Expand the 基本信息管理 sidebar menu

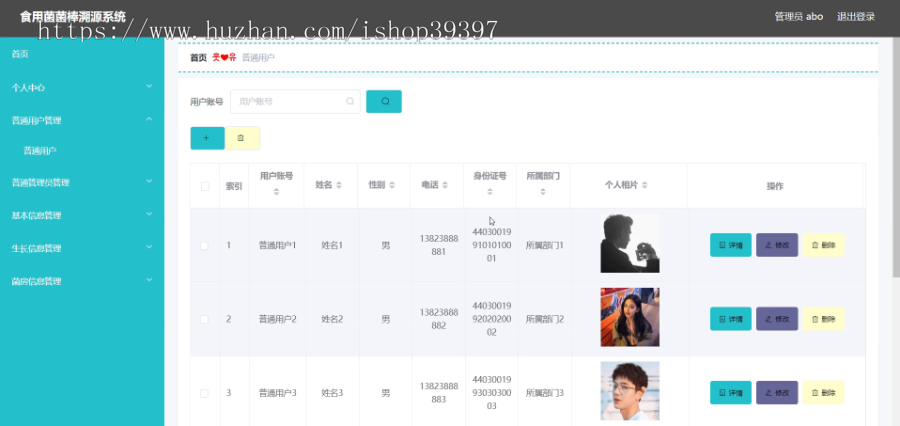[x=82, y=215]
